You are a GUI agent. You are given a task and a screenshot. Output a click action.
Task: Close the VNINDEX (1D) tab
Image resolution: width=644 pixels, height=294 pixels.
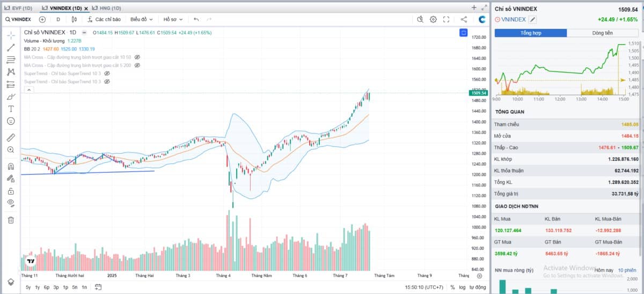(86, 8)
